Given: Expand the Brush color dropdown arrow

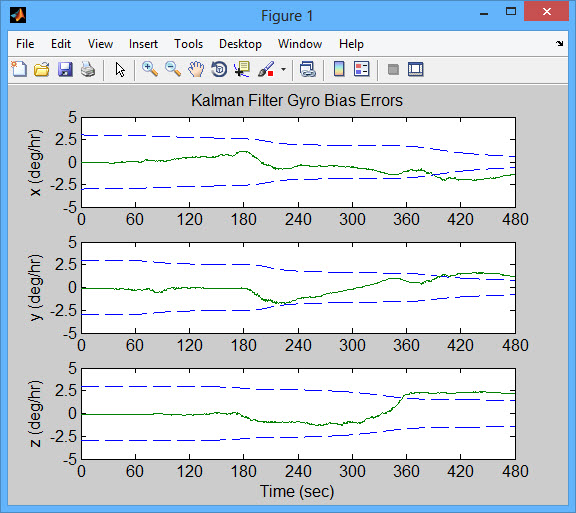Looking at the screenshot, I should pyautogui.click(x=283, y=69).
